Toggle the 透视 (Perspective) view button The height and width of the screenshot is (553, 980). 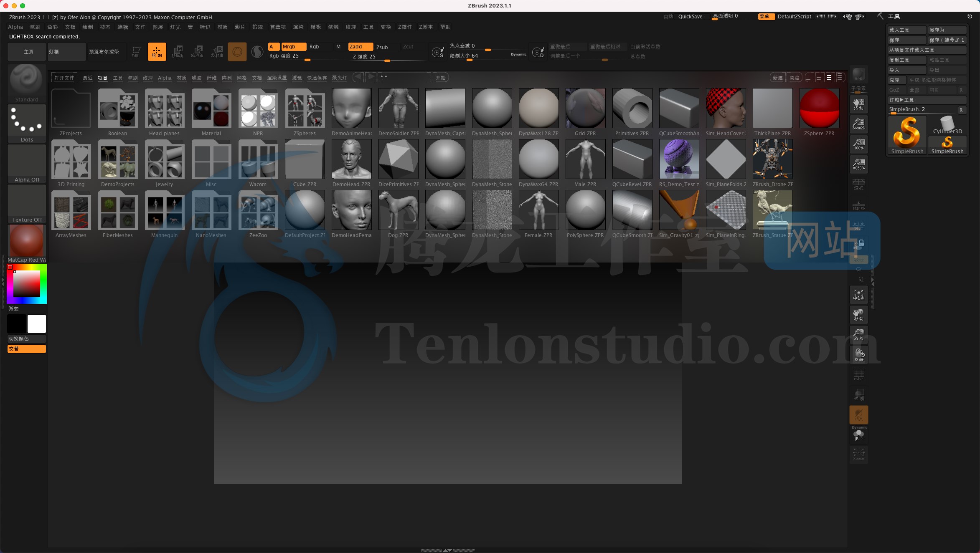coord(858,184)
